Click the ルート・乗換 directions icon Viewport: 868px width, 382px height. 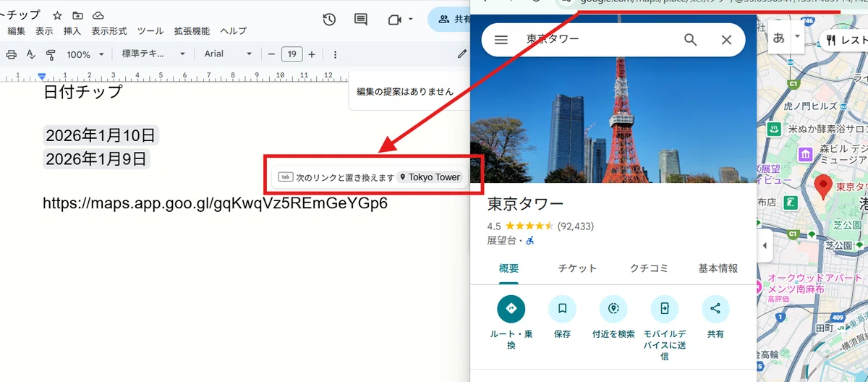pos(511,309)
